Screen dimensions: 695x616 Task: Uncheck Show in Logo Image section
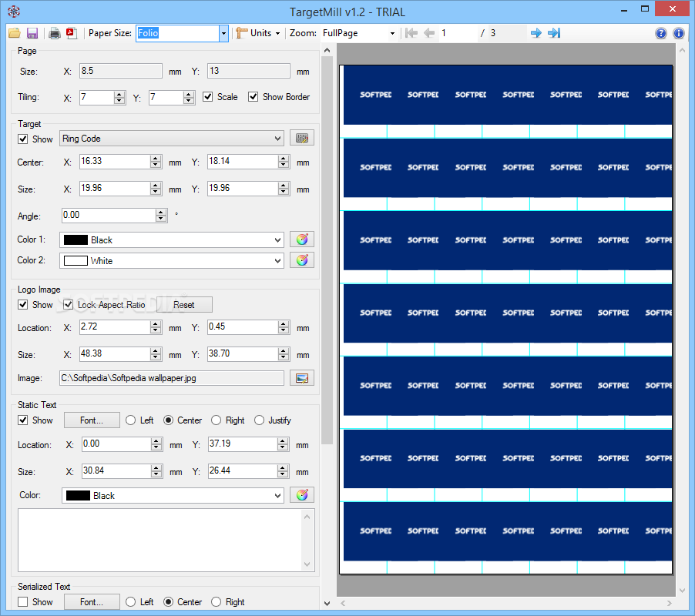(x=22, y=305)
